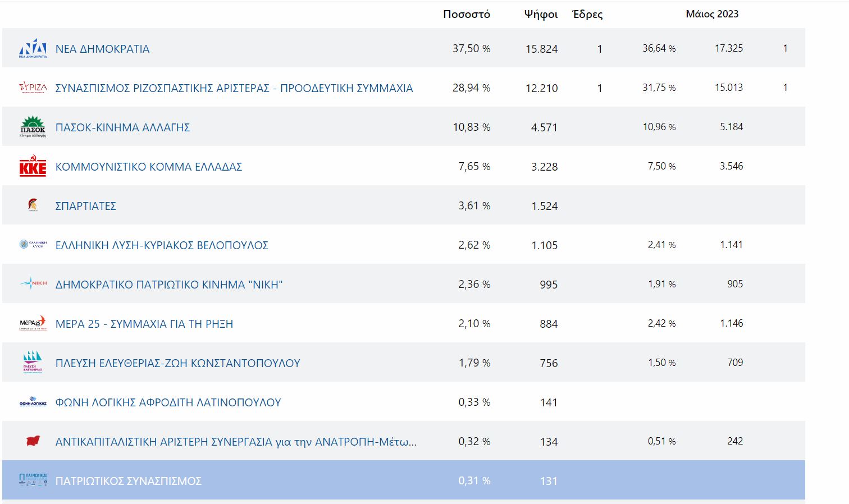The width and height of the screenshot is (849, 504).
Task: Click the red ΚΚΕ party logo
Action: coord(33,167)
